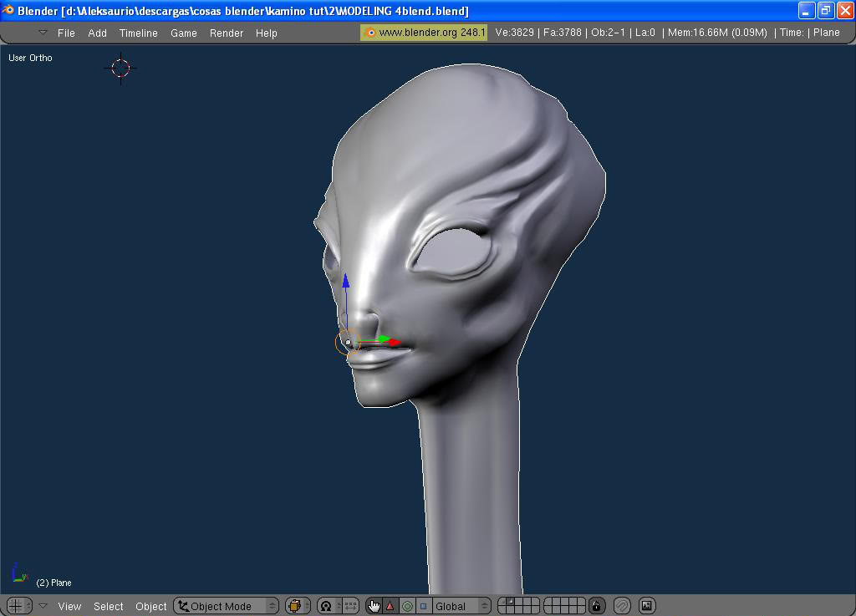Click the 3D view window type icon

(x=15, y=606)
